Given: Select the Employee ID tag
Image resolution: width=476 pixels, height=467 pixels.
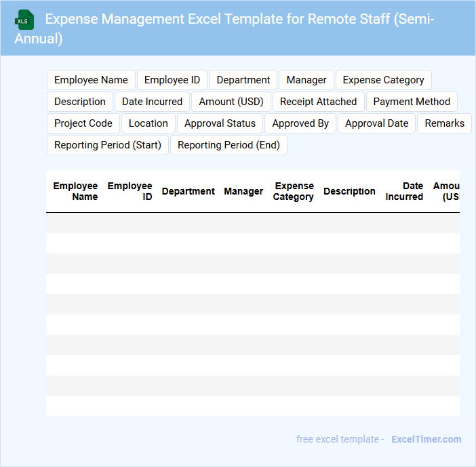Looking at the screenshot, I should 172,80.
